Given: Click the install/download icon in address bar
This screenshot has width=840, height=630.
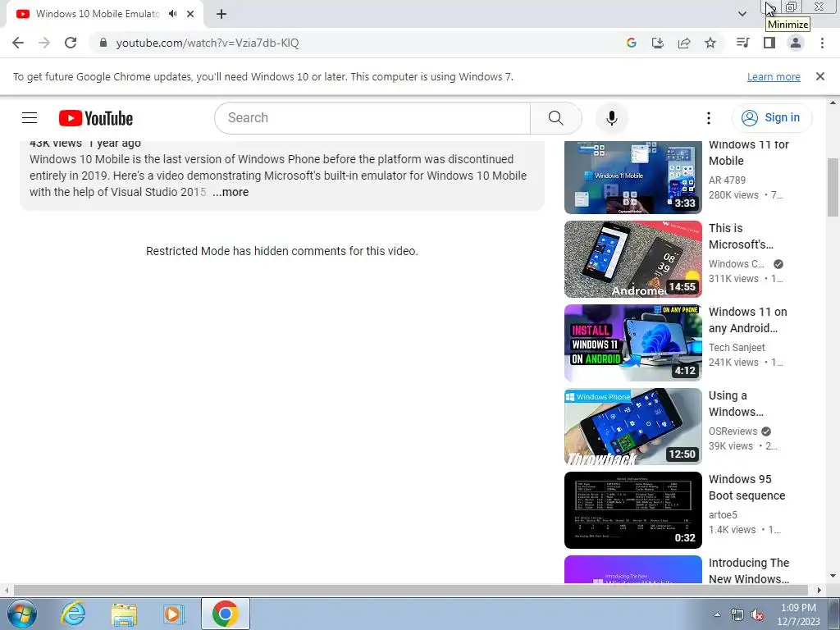Looking at the screenshot, I should pyautogui.click(x=657, y=43).
